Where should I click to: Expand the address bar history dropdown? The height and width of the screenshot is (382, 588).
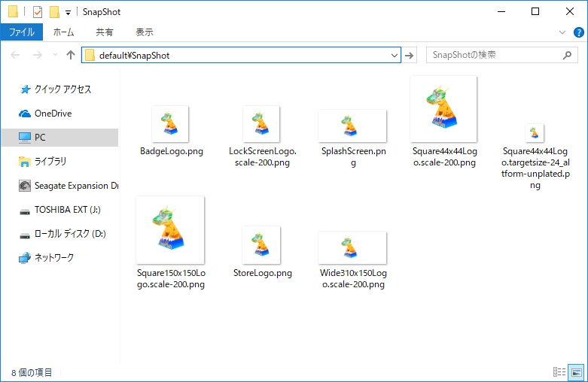[x=395, y=56]
